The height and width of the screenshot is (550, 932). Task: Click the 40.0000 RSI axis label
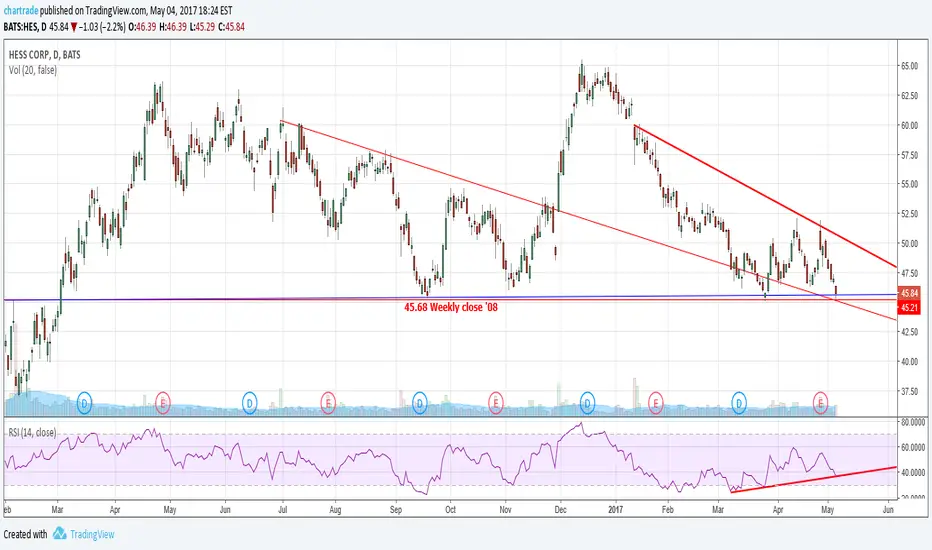[913, 473]
